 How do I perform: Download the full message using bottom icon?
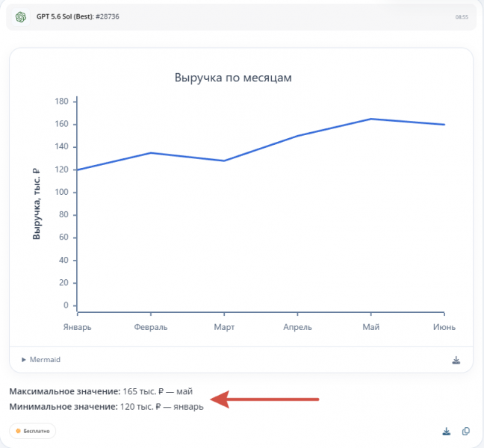click(x=447, y=432)
